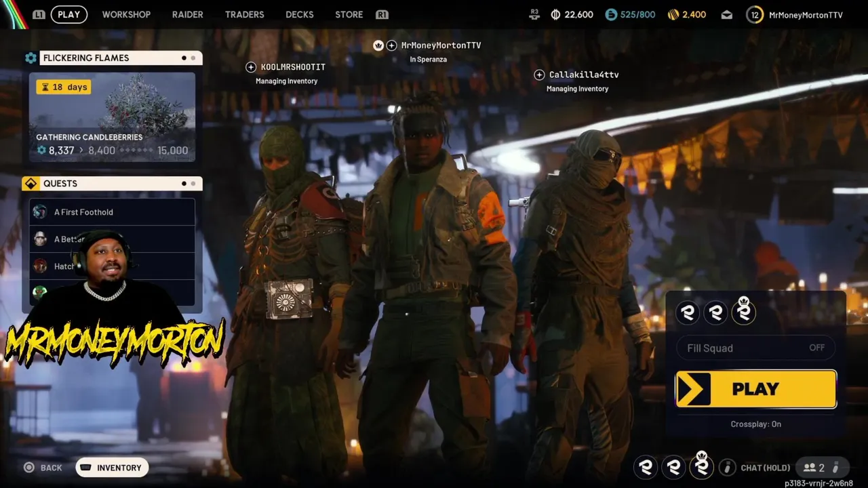Click the crowned squad avatar beside Chat
The height and width of the screenshot is (488, 868).
click(x=702, y=466)
